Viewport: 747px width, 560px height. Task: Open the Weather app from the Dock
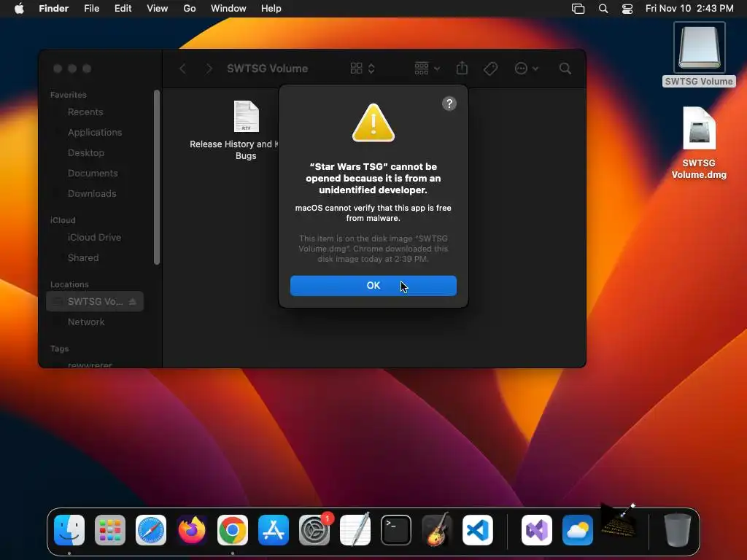[x=578, y=530]
